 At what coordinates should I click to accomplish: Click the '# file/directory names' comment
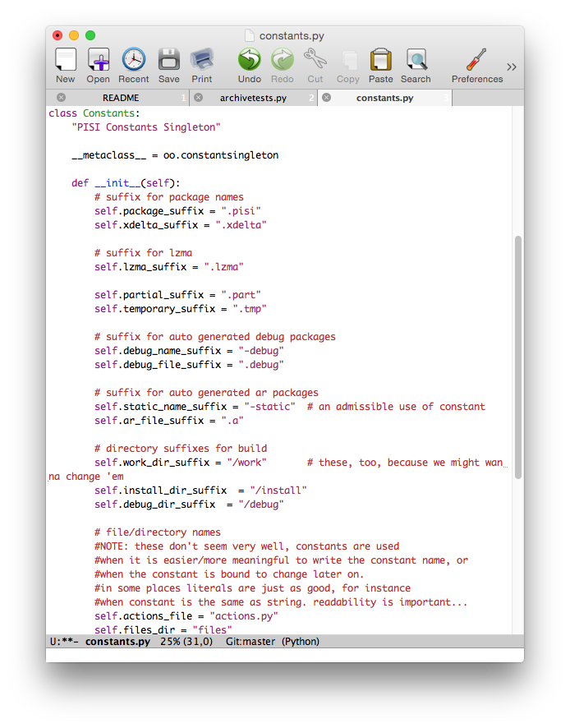158,532
